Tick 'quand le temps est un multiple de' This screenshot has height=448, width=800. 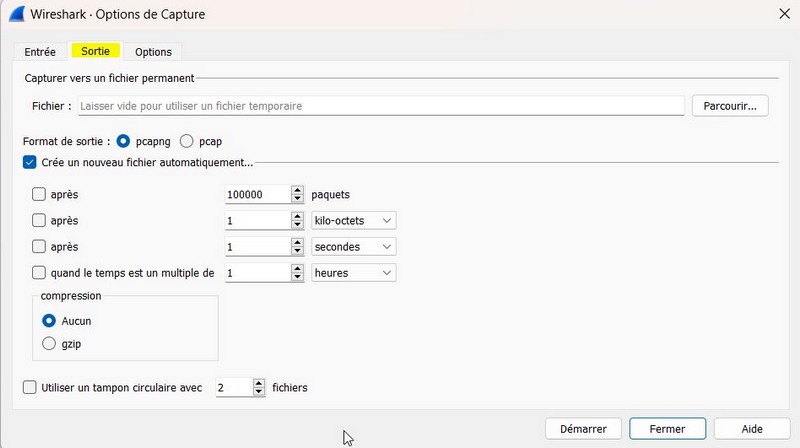pyautogui.click(x=39, y=272)
